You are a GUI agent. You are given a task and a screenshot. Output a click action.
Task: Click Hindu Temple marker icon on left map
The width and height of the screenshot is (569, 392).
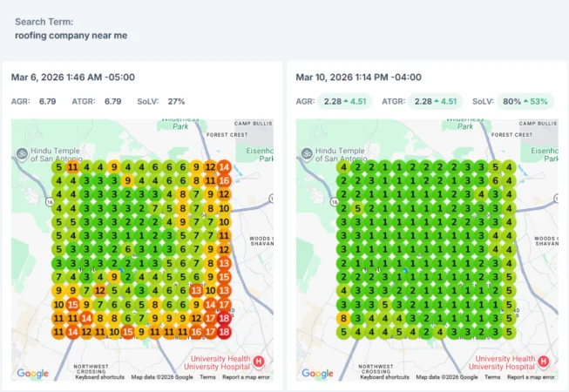22,154
